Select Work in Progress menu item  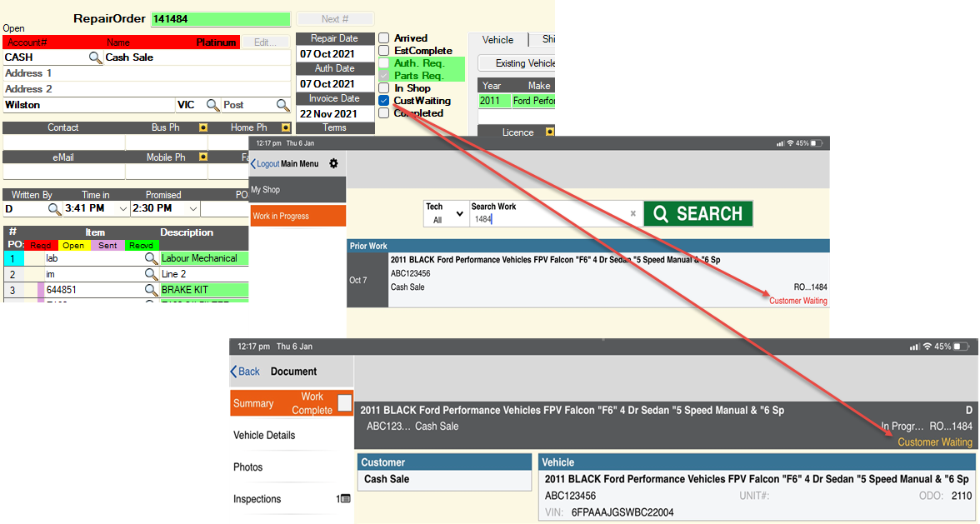tap(297, 217)
